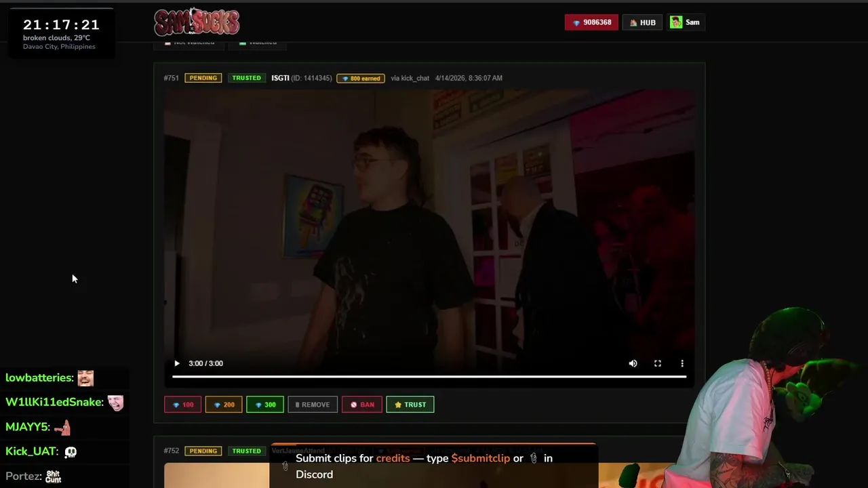Click the 21:17:21 clock widget
Viewport: 868px width, 488px height.
pos(61,25)
